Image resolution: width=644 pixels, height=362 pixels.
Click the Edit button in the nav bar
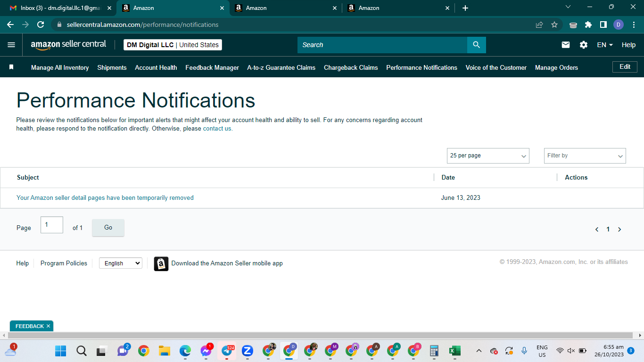(x=625, y=67)
